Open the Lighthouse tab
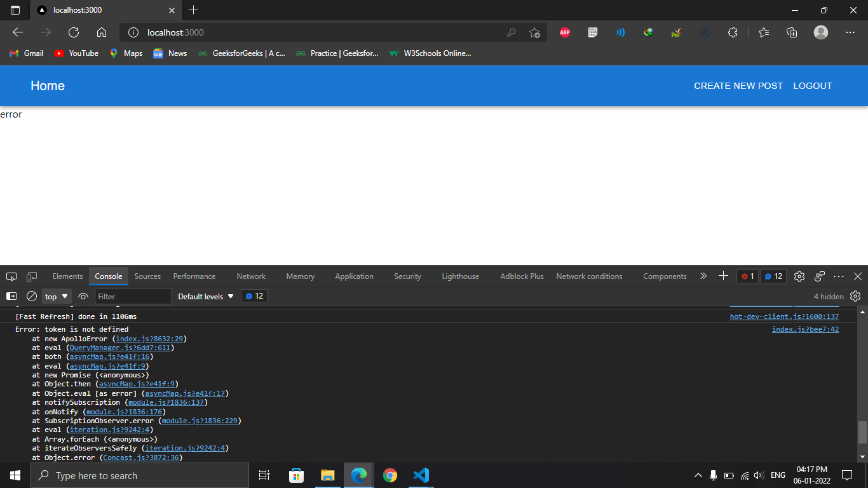The width and height of the screenshot is (868, 488). 461,276
